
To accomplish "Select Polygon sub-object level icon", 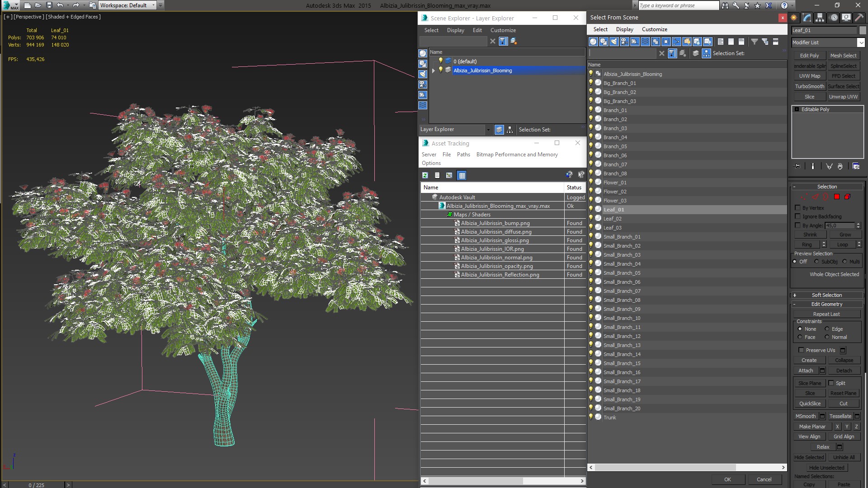I will click(837, 197).
